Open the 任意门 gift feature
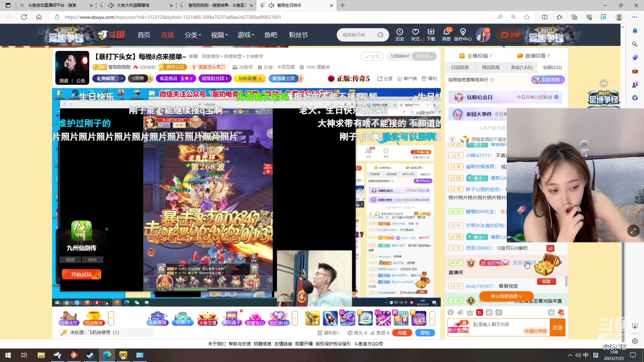 pyautogui.click(x=182, y=318)
